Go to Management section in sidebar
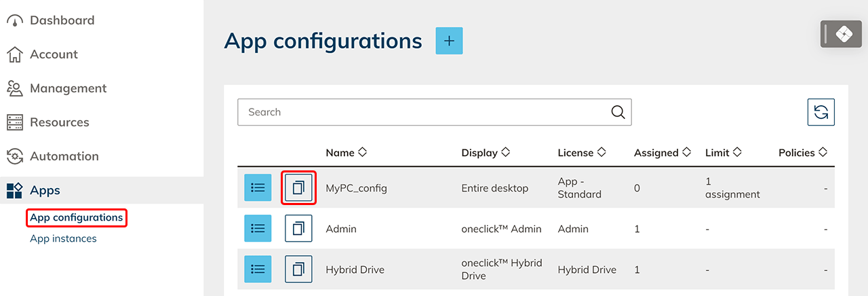 click(68, 88)
